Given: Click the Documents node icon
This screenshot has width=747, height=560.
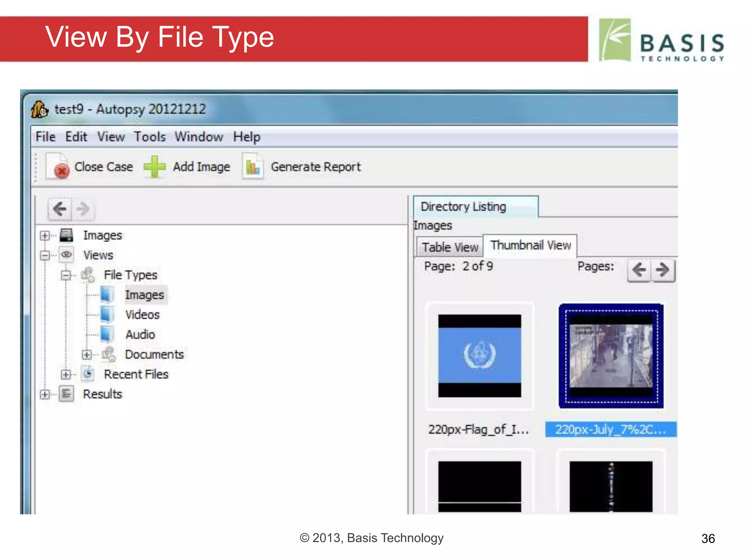Looking at the screenshot, I should 108,354.
